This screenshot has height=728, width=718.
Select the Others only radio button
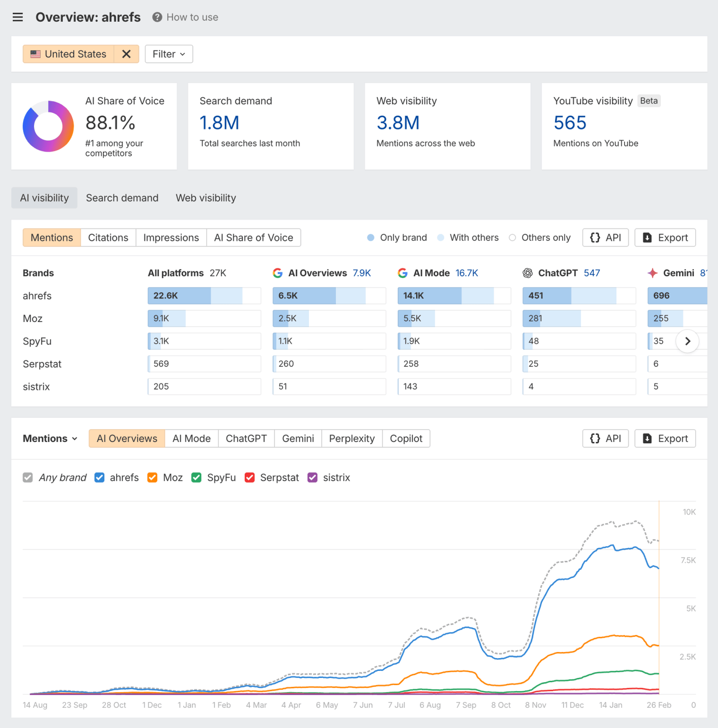(513, 237)
